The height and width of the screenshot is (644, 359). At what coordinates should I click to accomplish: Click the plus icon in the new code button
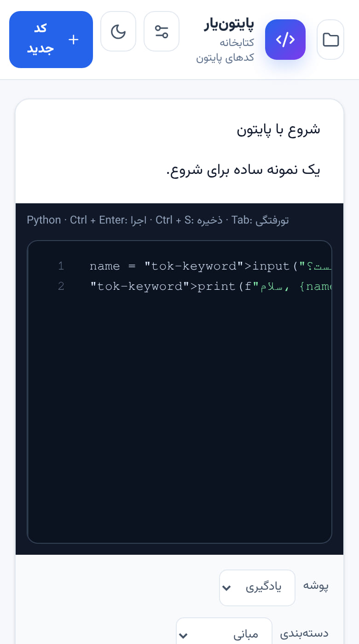[x=73, y=40]
